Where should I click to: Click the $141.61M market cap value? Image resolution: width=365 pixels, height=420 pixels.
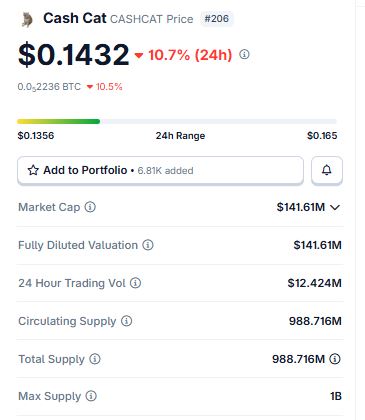click(x=301, y=207)
